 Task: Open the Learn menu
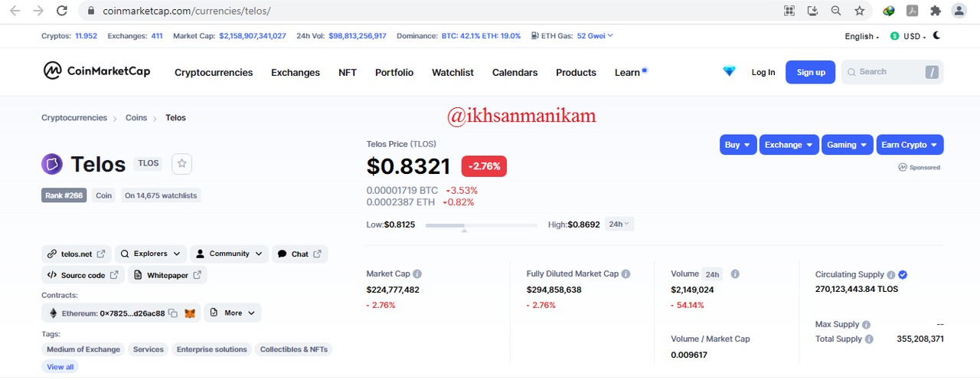point(627,72)
